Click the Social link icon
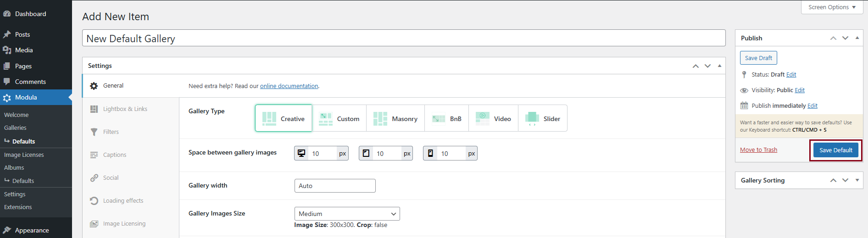This screenshot has height=238, width=868. 94,178
